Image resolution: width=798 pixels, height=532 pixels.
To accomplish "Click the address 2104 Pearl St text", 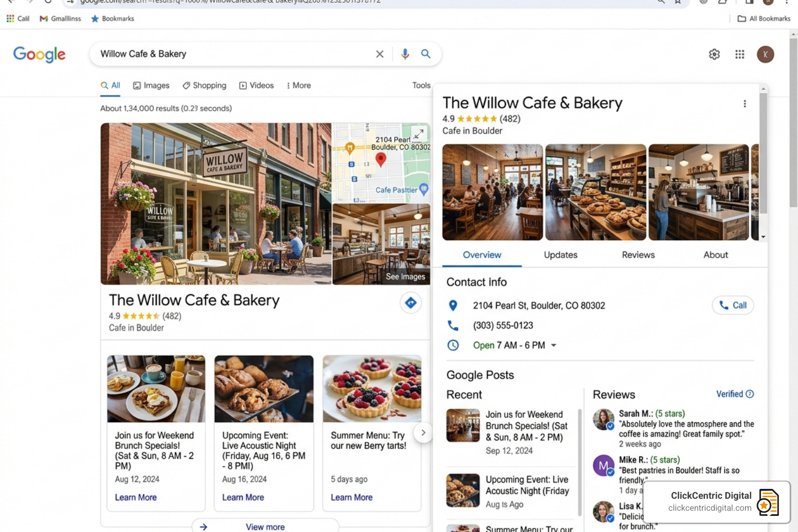I will point(539,305).
